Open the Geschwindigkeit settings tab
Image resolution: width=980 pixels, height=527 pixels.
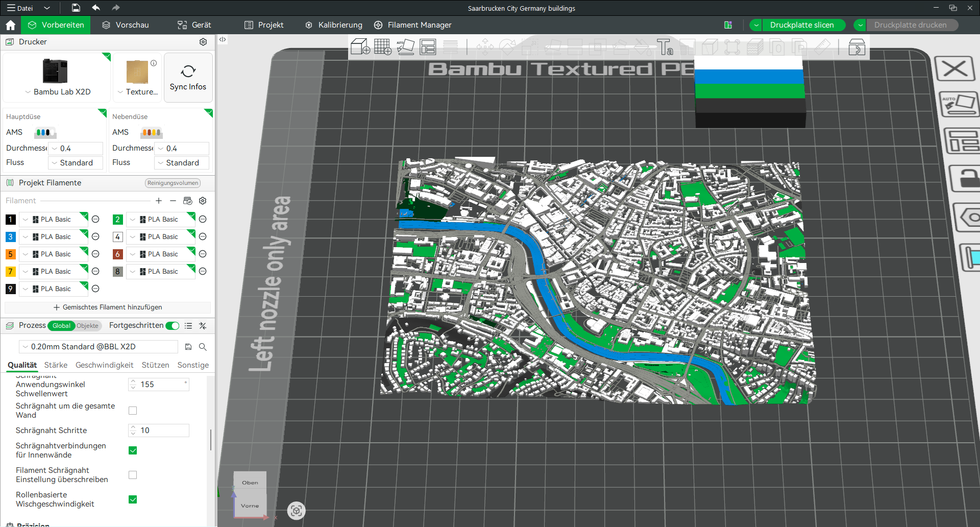[105, 365]
